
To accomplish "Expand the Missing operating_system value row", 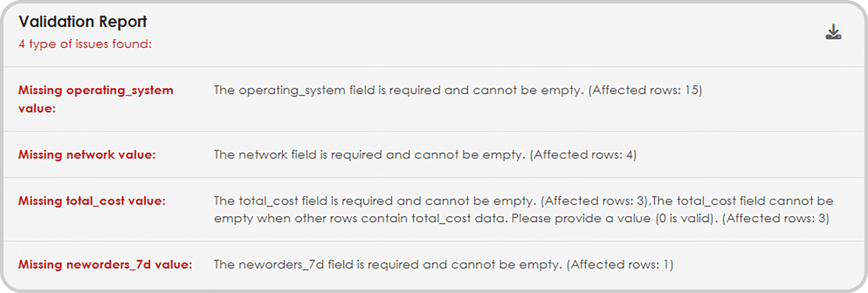I will (96, 99).
